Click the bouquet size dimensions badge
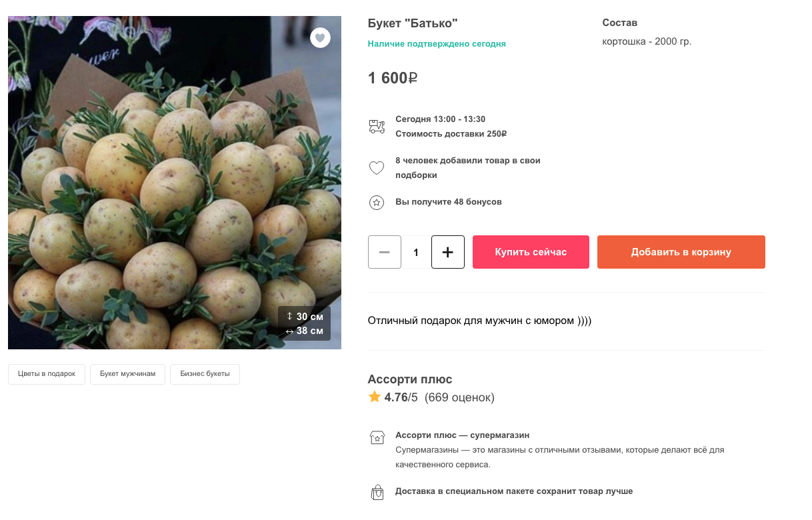The width and height of the screenshot is (812, 520). (x=304, y=323)
